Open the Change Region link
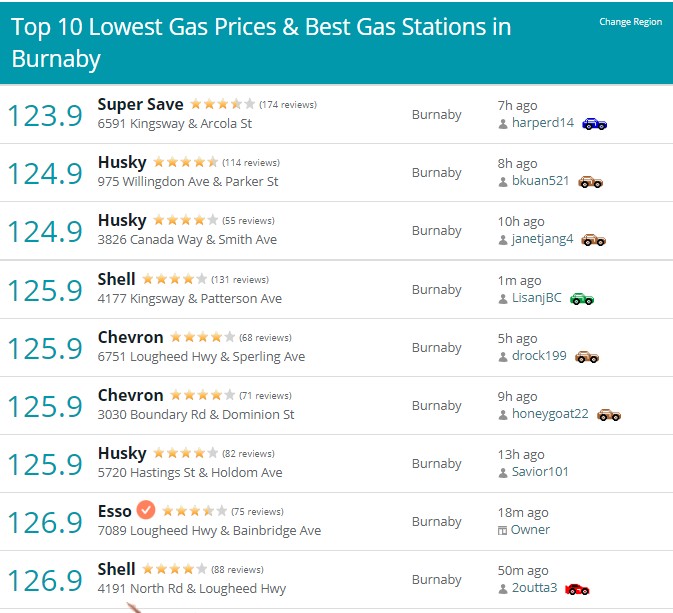673x613 pixels. pyautogui.click(x=630, y=21)
